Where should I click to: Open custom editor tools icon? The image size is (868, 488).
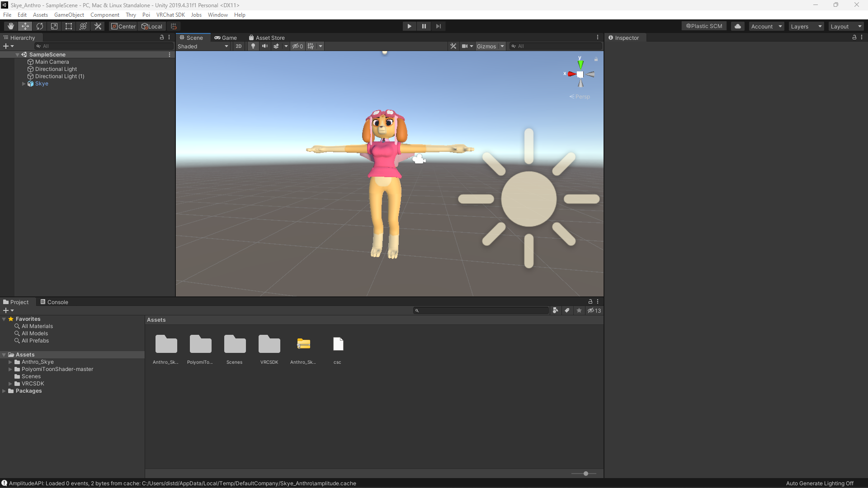pos(98,26)
